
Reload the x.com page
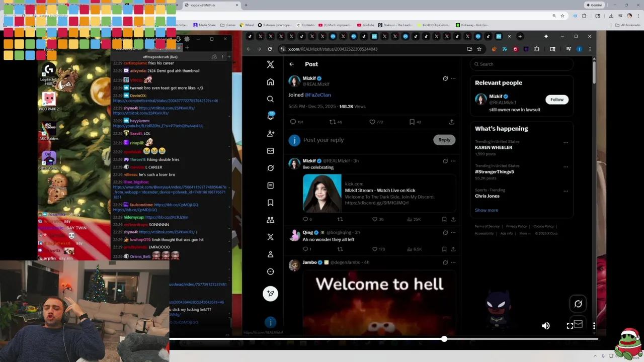[270, 49]
